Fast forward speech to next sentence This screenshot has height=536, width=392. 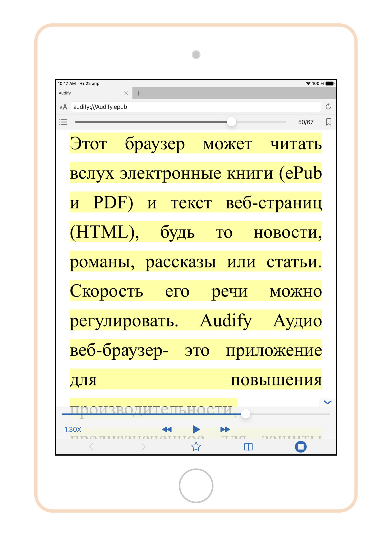[x=225, y=429]
